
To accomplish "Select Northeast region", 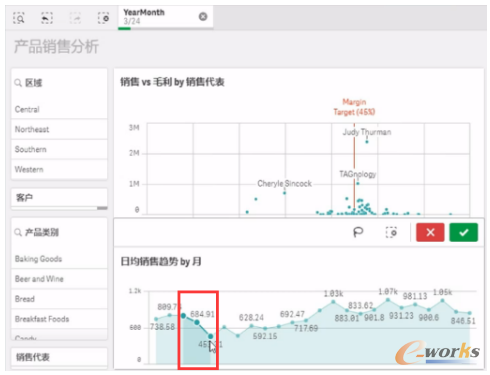I will 59,129.
